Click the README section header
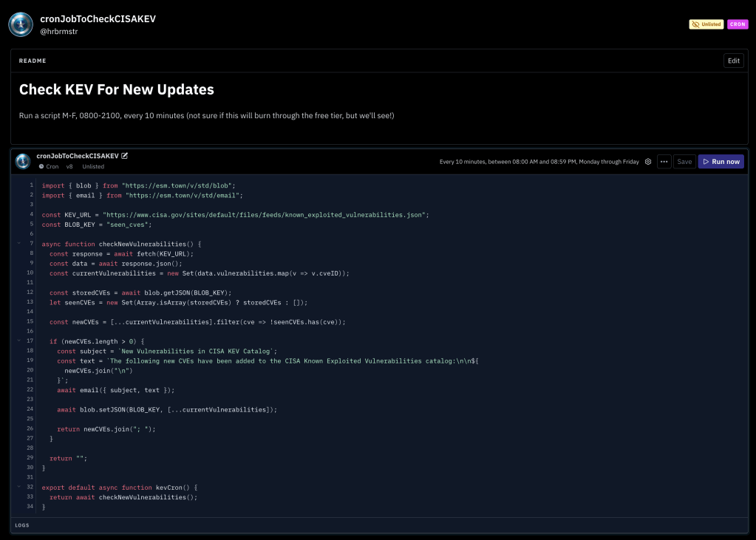Image resolution: width=756 pixels, height=540 pixels. click(x=33, y=61)
